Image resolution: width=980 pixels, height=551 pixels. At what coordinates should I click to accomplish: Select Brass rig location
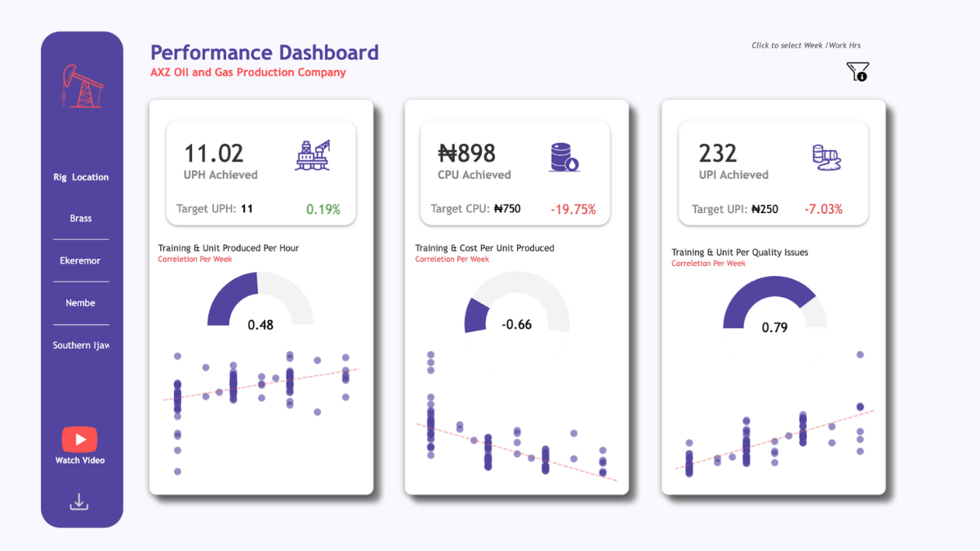[81, 219]
